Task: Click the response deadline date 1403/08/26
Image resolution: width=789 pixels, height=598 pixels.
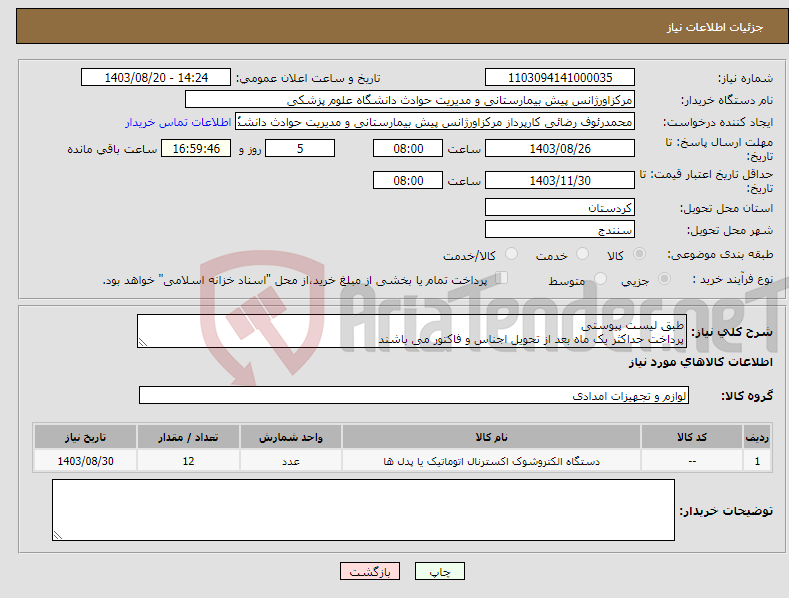Action: click(x=560, y=148)
